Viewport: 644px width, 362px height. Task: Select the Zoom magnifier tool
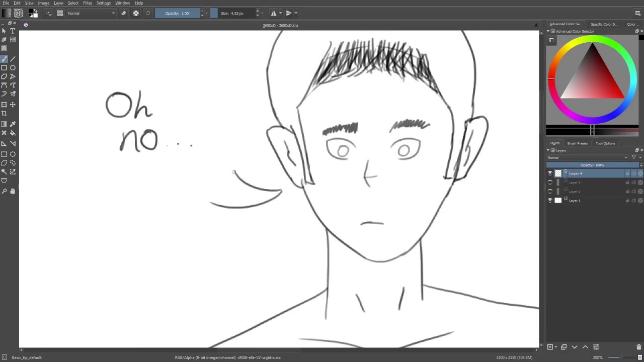pos(4,191)
